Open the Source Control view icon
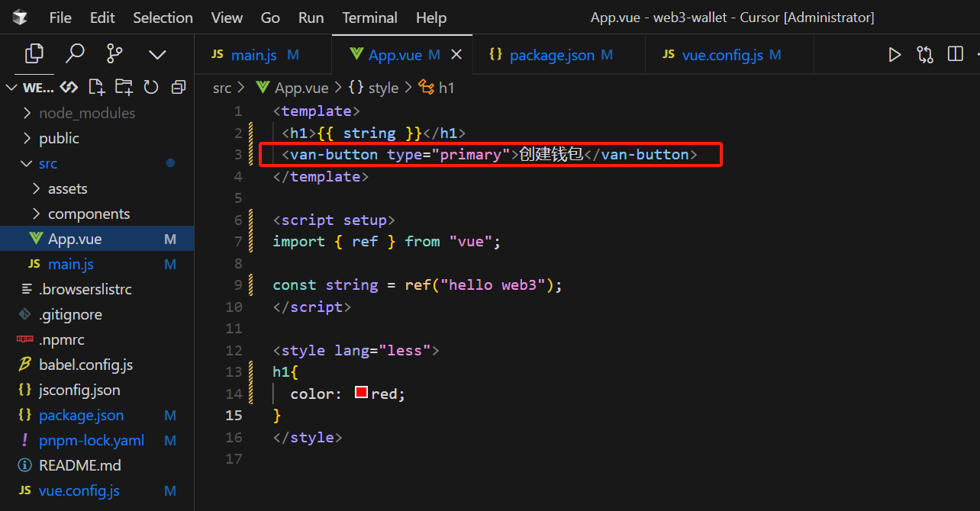Image resolution: width=980 pixels, height=511 pixels. (x=115, y=53)
